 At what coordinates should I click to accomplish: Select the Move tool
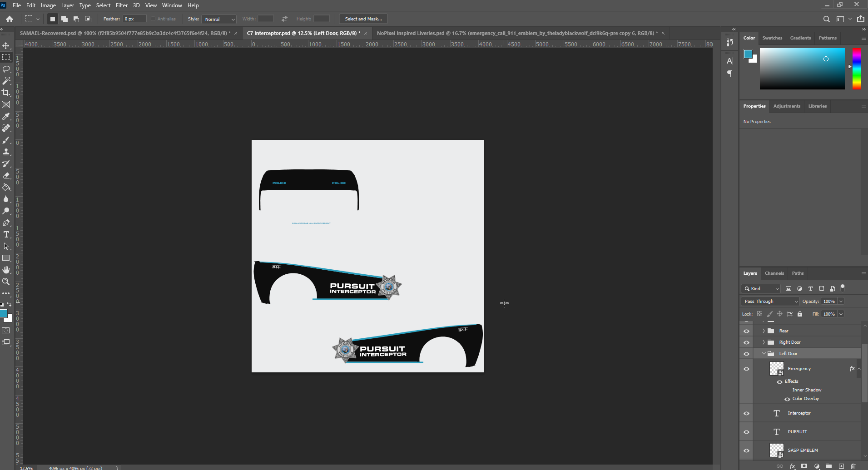[6, 45]
